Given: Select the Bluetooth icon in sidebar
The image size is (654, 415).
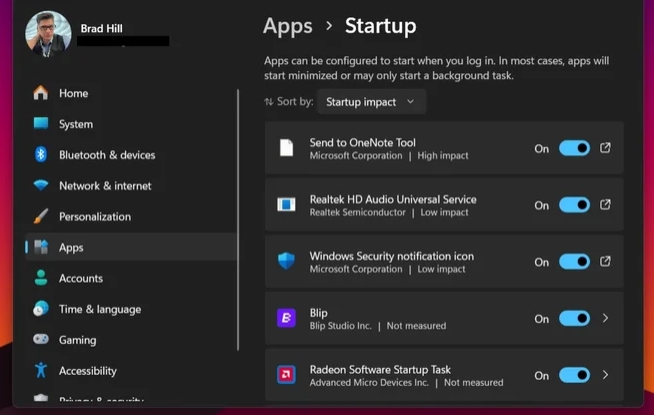Looking at the screenshot, I should click(41, 154).
